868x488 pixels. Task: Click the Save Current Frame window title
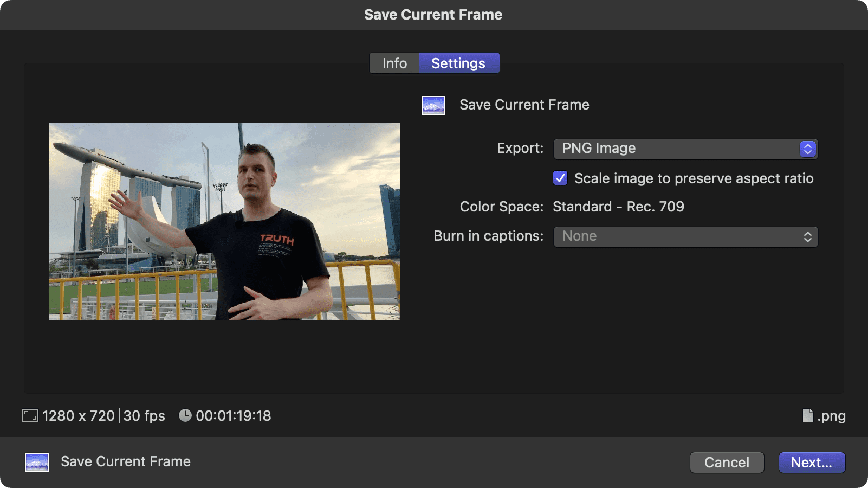[x=433, y=15]
